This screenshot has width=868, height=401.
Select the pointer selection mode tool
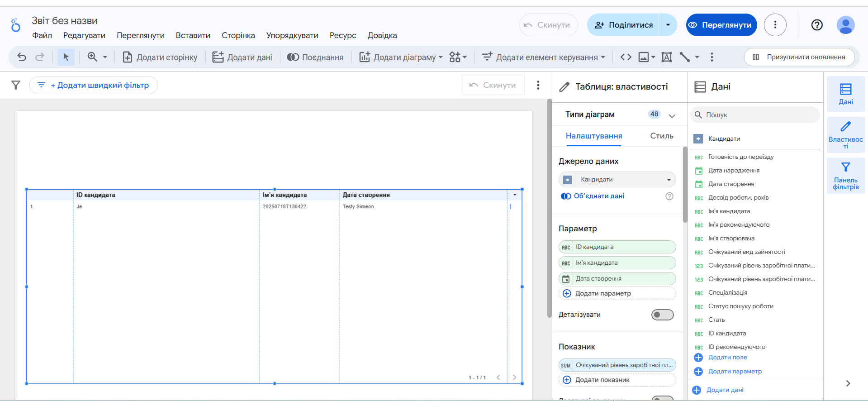tap(66, 57)
